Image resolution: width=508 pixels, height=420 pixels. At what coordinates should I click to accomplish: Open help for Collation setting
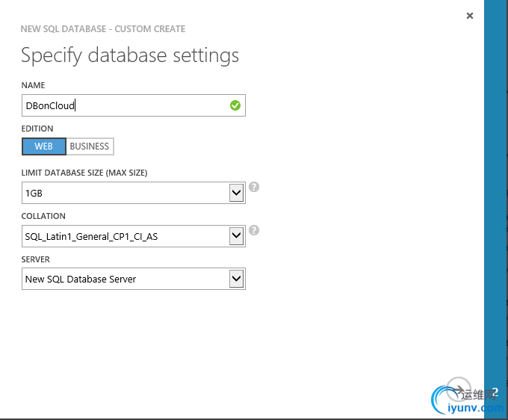click(254, 230)
